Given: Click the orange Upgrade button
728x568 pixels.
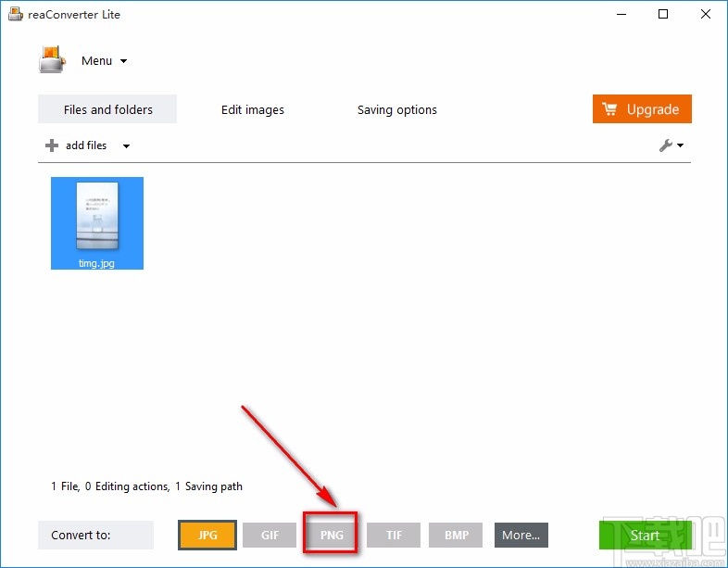Looking at the screenshot, I should [642, 108].
